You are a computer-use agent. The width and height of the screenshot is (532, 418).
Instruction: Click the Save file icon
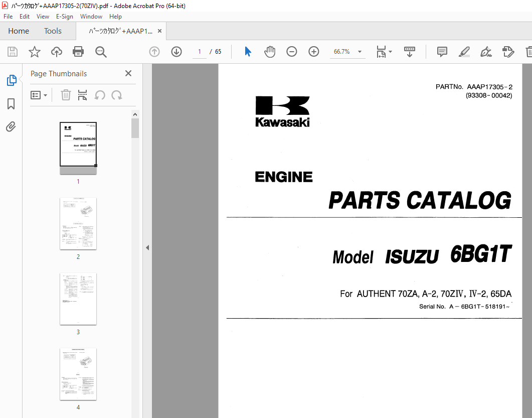tap(13, 52)
